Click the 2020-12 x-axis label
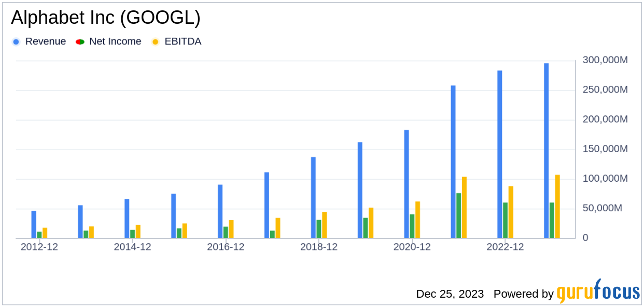Screen dimensions: 644x307 [x=412, y=247]
